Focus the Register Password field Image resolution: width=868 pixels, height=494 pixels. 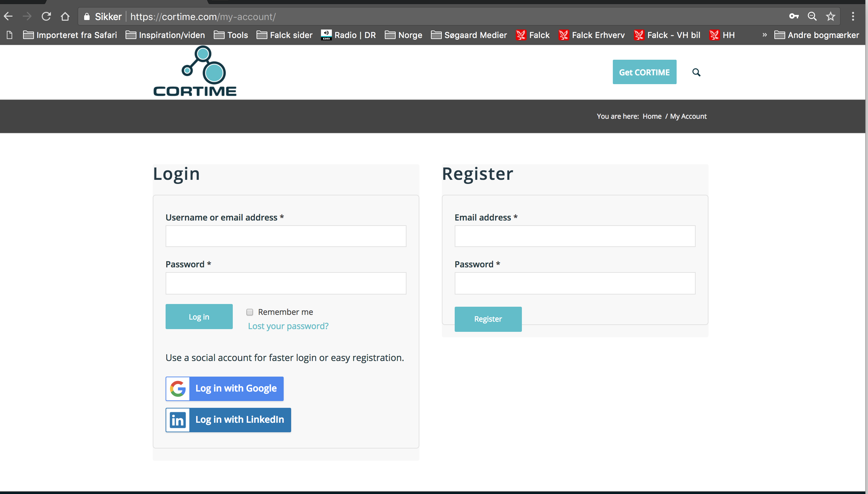point(575,283)
